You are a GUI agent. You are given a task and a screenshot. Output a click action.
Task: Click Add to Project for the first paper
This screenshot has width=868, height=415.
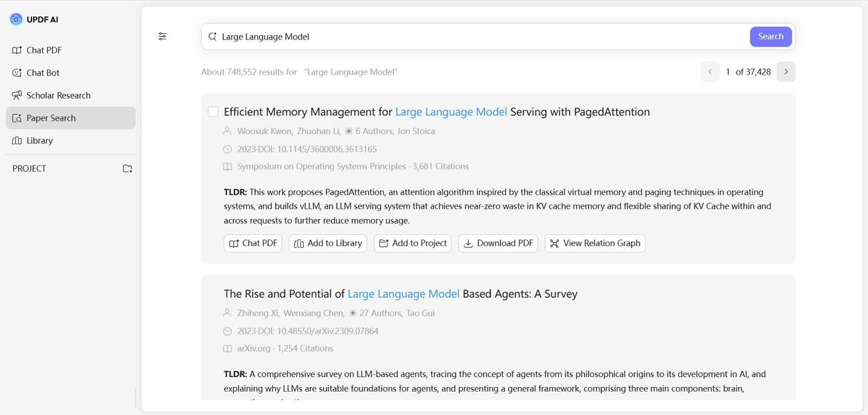pyautogui.click(x=413, y=243)
